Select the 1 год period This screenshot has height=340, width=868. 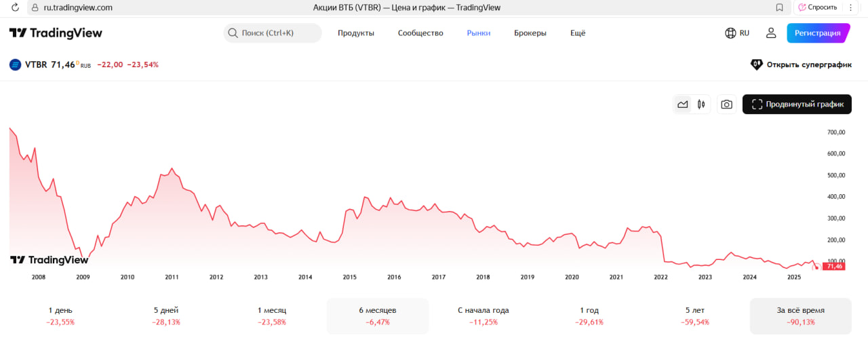click(x=589, y=316)
